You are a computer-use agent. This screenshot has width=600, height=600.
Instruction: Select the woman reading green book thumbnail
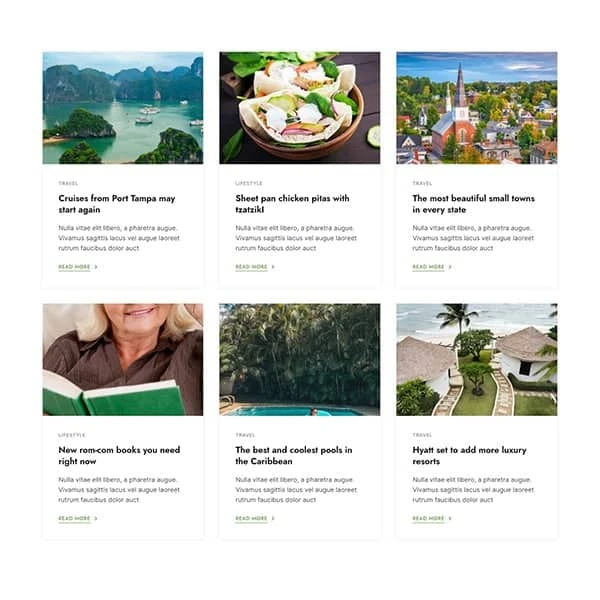click(123, 360)
